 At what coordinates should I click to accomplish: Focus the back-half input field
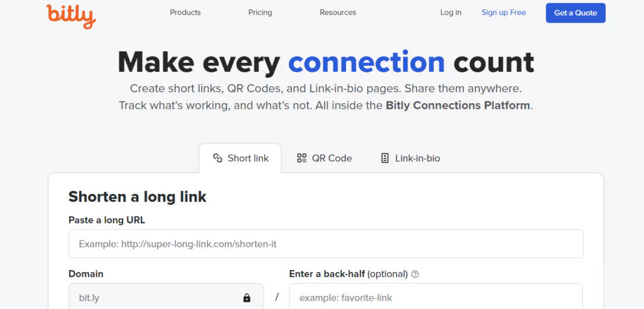(x=436, y=298)
